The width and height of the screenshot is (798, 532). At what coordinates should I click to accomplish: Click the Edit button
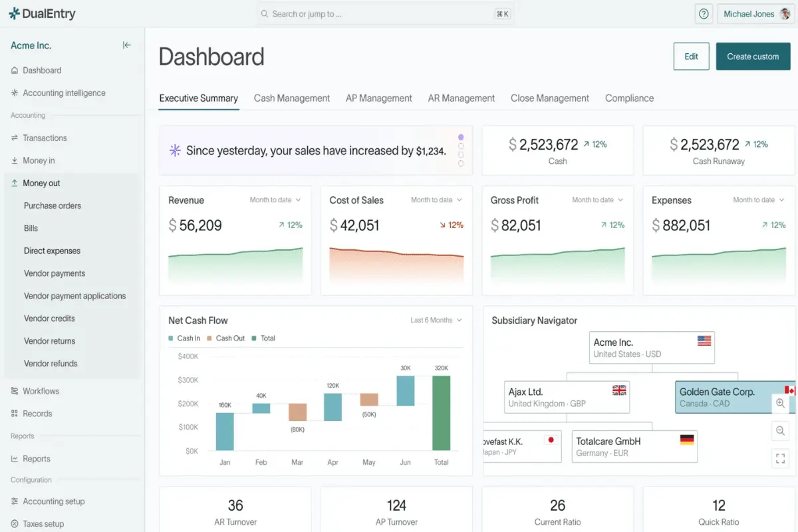692,57
